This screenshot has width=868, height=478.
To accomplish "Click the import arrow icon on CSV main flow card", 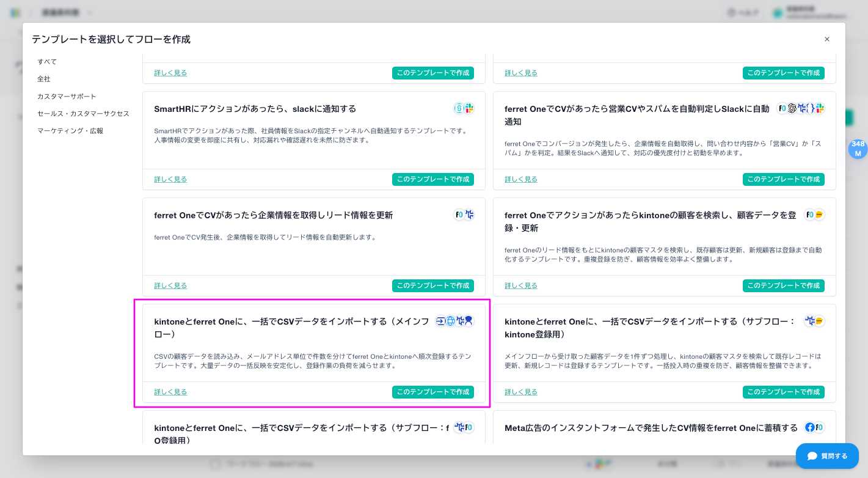I will [440, 321].
